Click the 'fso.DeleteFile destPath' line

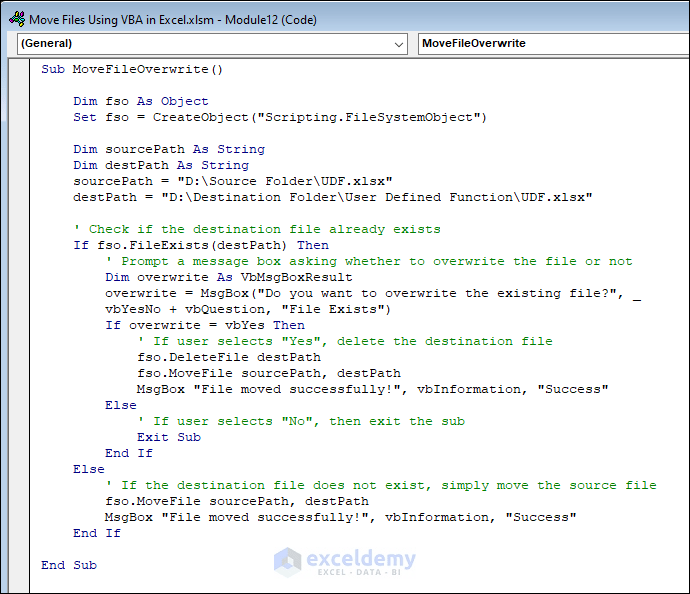pyautogui.click(x=229, y=357)
